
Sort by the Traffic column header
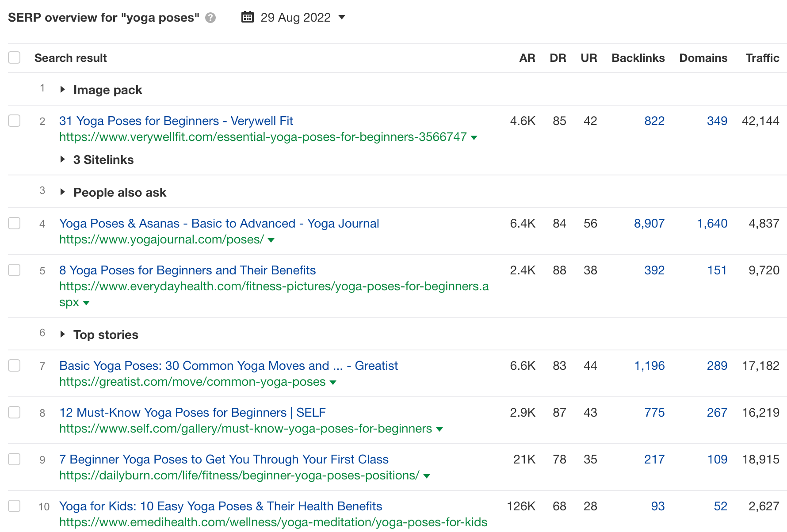(x=762, y=58)
